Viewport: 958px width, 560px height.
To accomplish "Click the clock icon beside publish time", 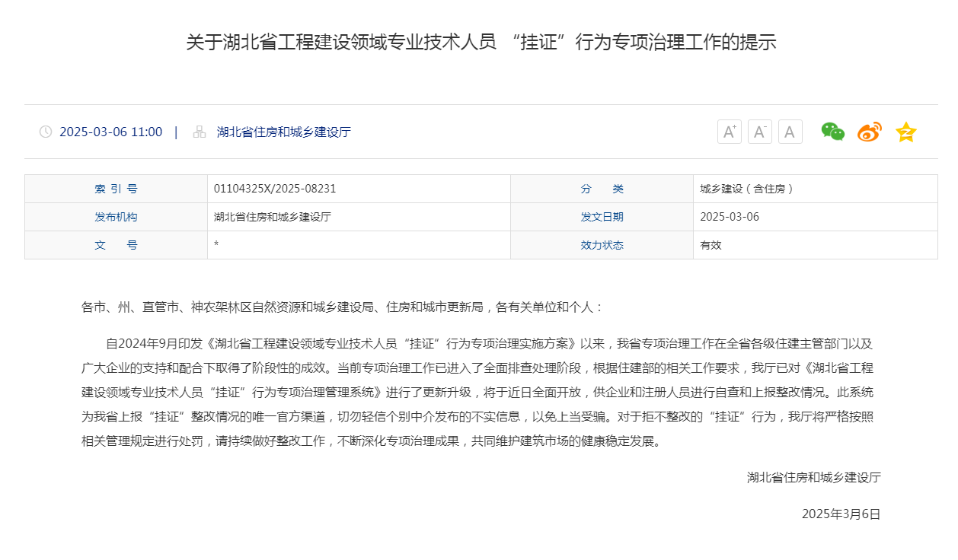I will [46, 132].
